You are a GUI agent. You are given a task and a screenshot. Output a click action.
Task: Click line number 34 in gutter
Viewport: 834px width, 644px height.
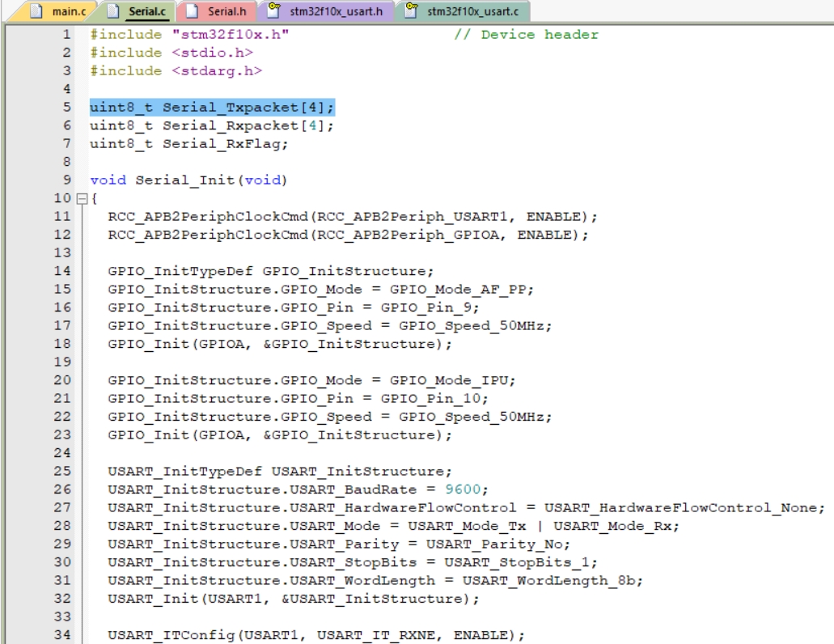pos(61,635)
